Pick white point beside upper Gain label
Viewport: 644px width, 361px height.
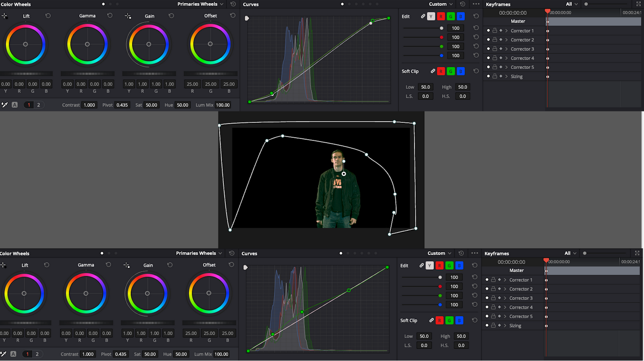(128, 16)
